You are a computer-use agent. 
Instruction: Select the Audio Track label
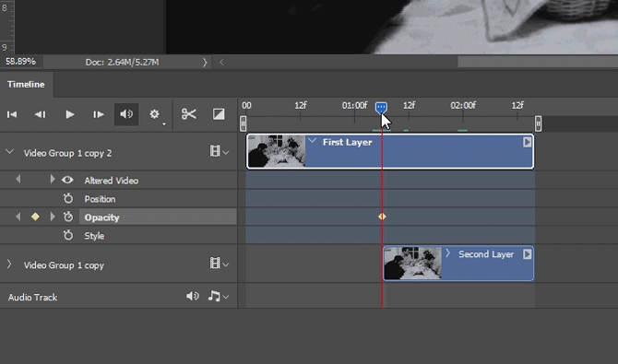(x=32, y=297)
